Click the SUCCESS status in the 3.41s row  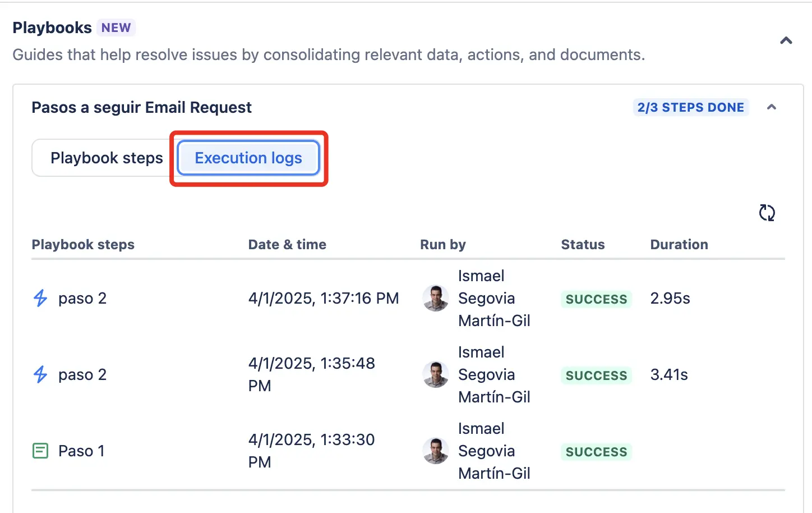(x=596, y=375)
